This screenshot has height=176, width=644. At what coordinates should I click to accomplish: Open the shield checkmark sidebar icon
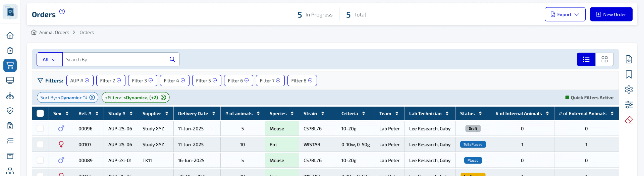coord(10,111)
